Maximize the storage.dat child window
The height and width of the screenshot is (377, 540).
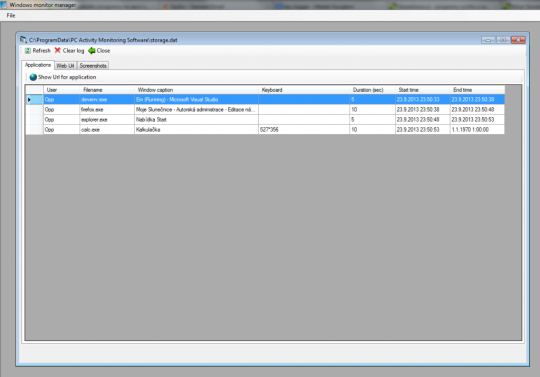coord(503,40)
